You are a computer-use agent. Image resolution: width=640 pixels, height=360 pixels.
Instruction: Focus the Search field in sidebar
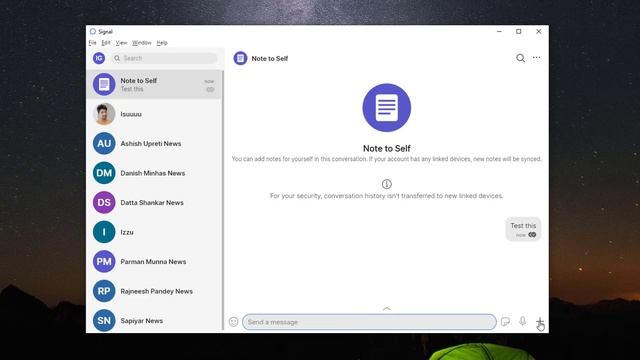point(164,58)
